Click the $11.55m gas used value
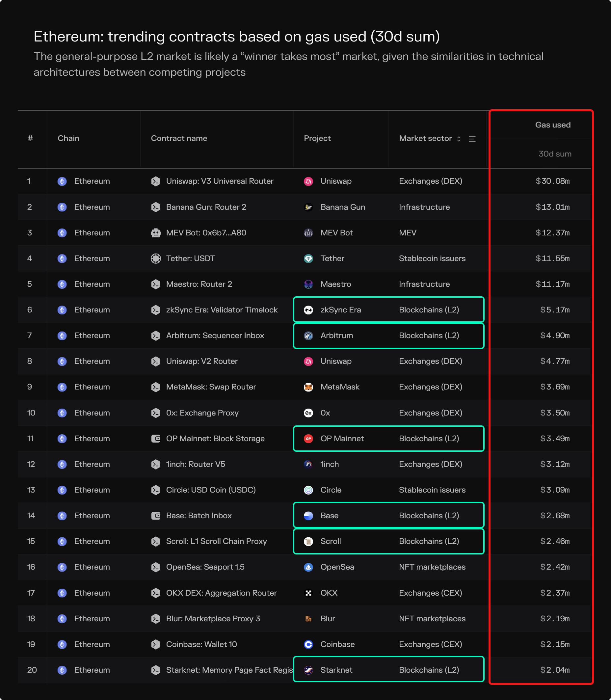The height and width of the screenshot is (700, 611). 552,258
